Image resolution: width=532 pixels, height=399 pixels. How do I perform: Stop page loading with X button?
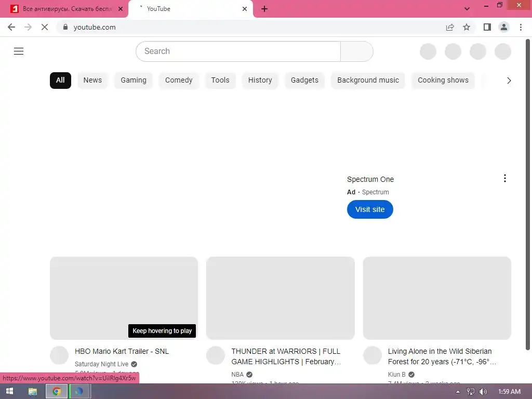pos(45,27)
